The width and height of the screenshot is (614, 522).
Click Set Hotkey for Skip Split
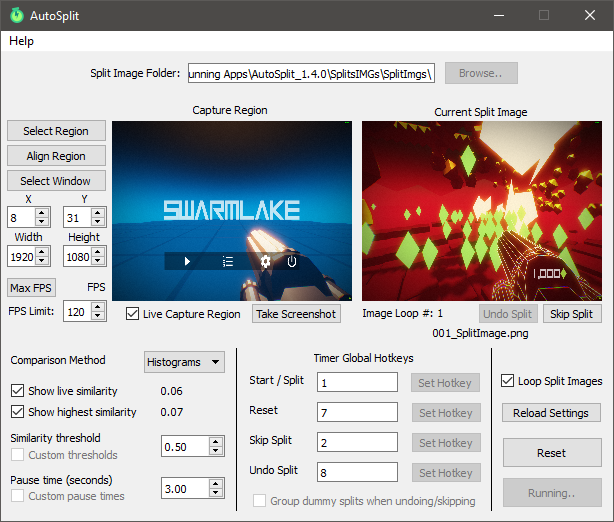point(446,443)
